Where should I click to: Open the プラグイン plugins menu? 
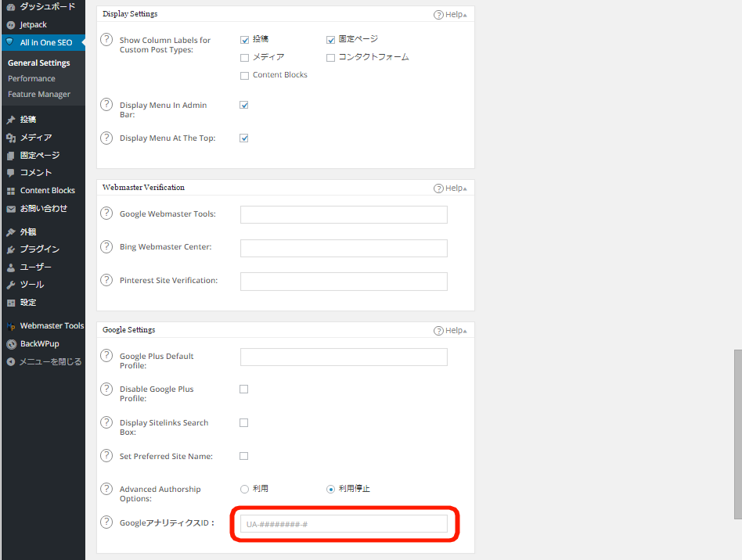pos(40,249)
